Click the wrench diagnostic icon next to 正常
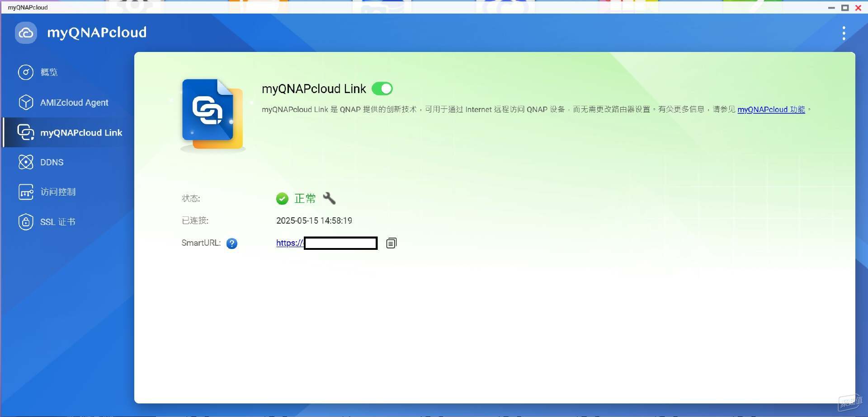The image size is (868, 417). (x=329, y=198)
